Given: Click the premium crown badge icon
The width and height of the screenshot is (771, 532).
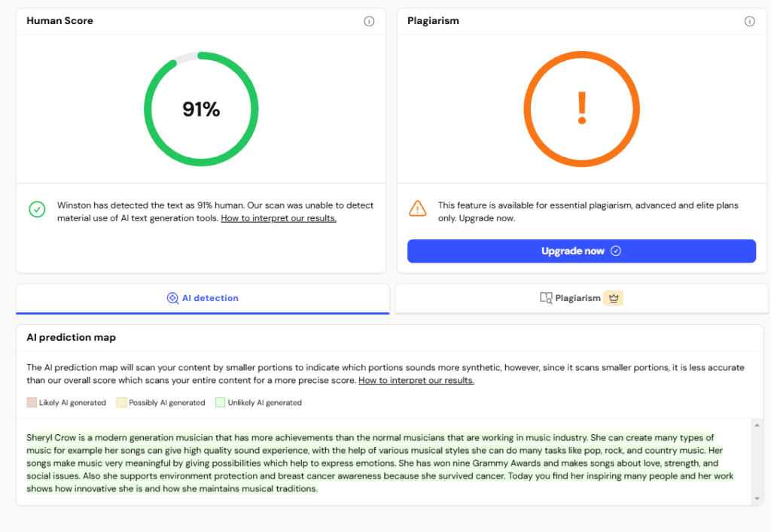Looking at the screenshot, I should tap(614, 298).
